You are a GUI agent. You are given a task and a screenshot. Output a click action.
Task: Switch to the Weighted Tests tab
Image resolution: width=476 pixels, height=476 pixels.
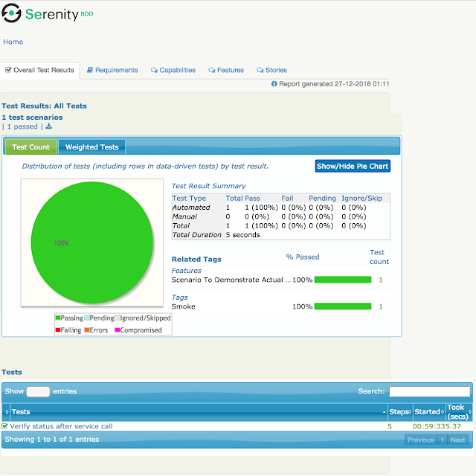(92, 147)
